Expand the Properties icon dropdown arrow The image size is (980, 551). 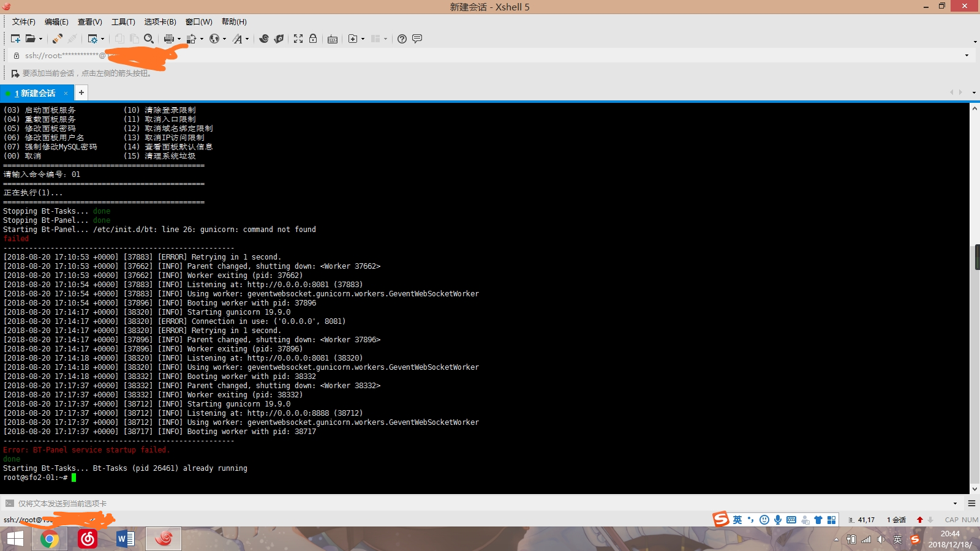103,39
